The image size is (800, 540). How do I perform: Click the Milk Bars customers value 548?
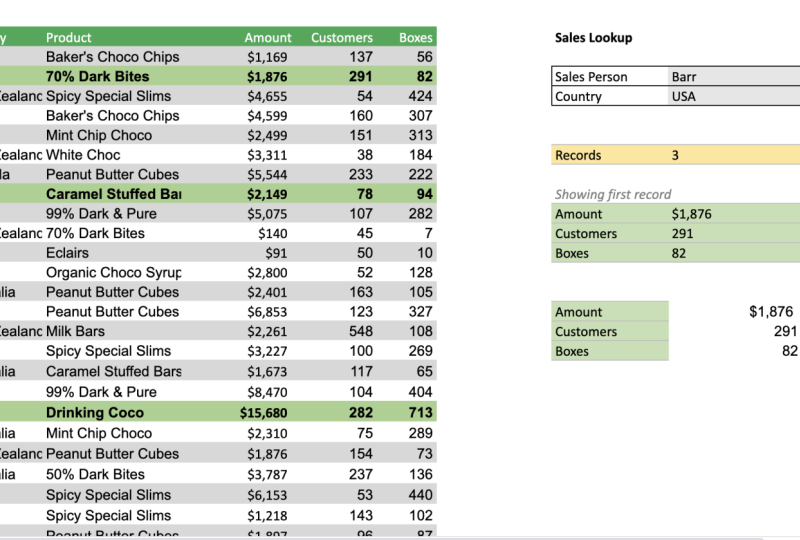(x=361, y=331)
